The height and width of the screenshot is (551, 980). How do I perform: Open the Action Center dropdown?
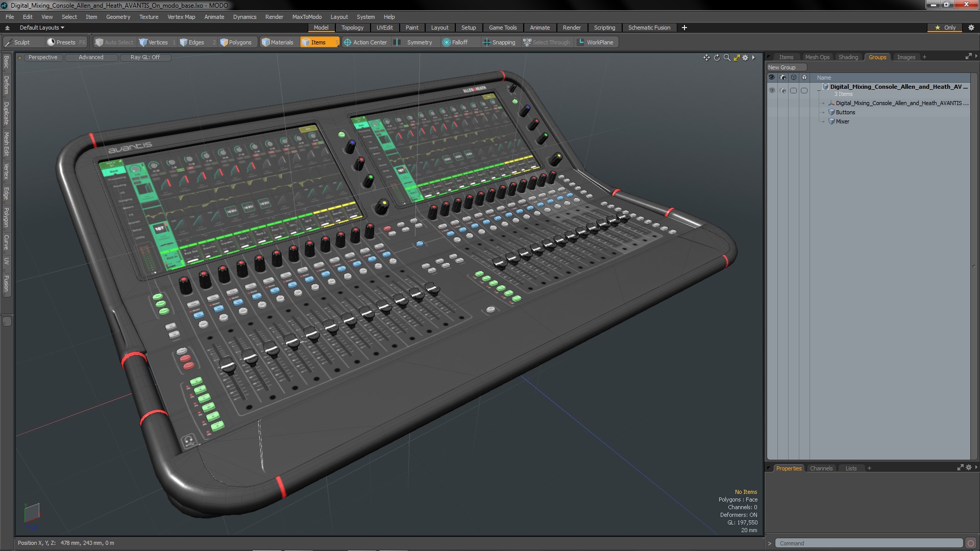point(365,42)
